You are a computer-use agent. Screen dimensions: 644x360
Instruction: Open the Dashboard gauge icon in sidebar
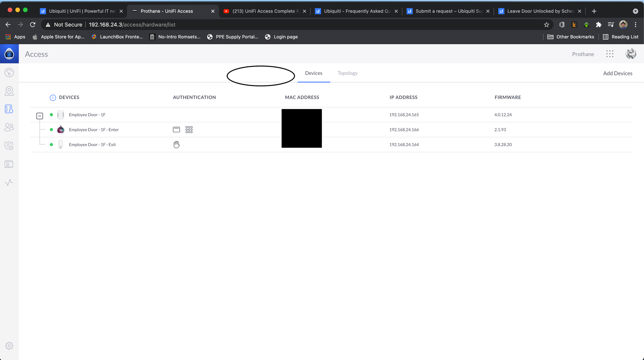(9, 73)
